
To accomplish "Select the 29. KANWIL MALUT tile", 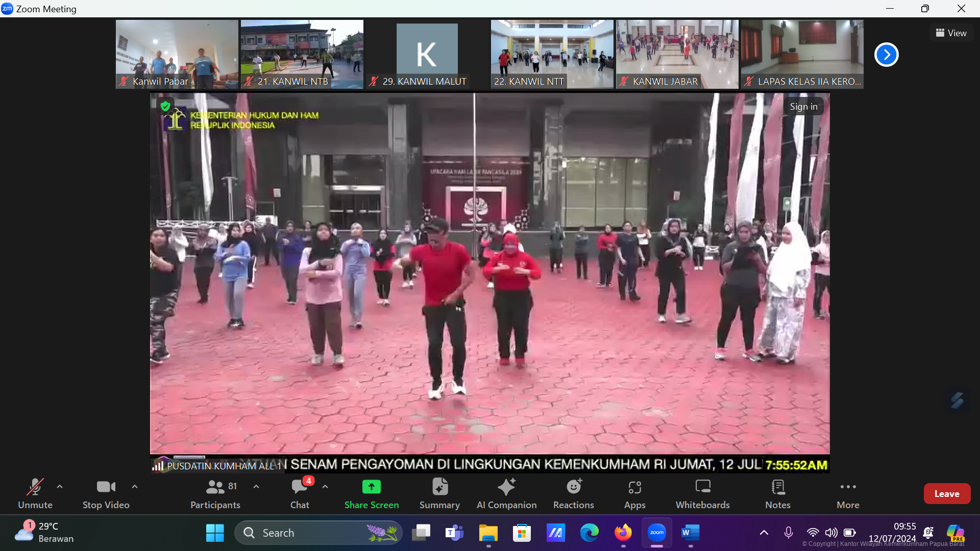I will (x=427, y=54).
